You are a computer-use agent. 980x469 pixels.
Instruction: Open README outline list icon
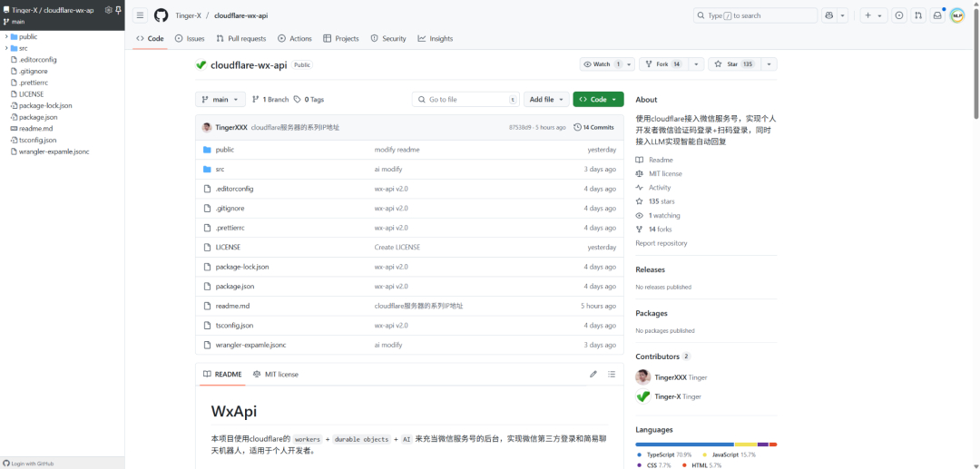click(612, 374)
